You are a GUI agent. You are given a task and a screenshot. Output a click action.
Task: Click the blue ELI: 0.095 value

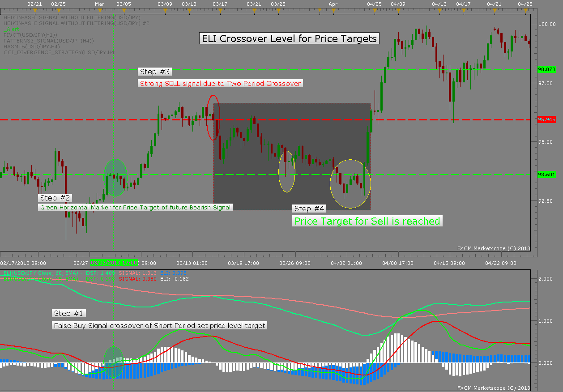point(173,273)
